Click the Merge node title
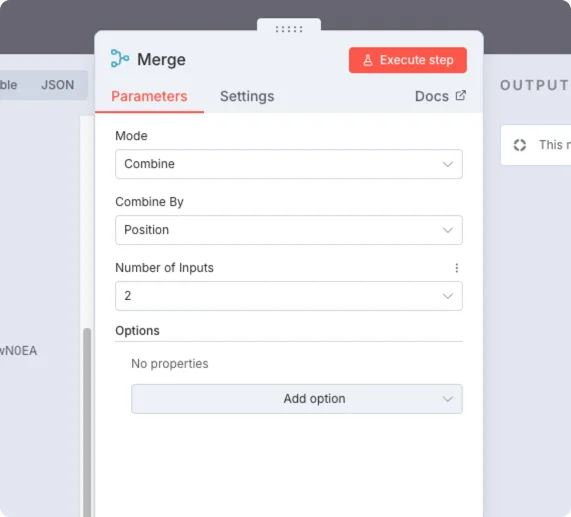The image size is (571, 517). pyautogui.click(x=161, y=59)
